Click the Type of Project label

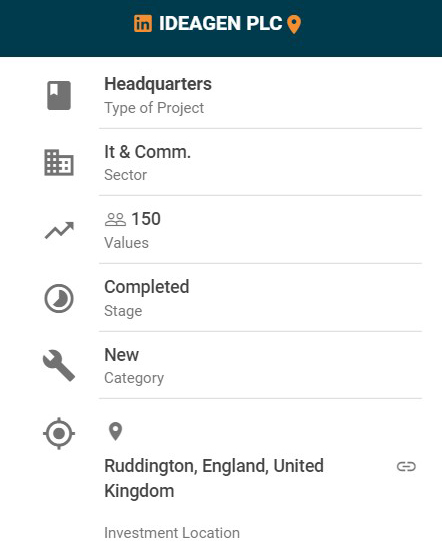(154, 108)
